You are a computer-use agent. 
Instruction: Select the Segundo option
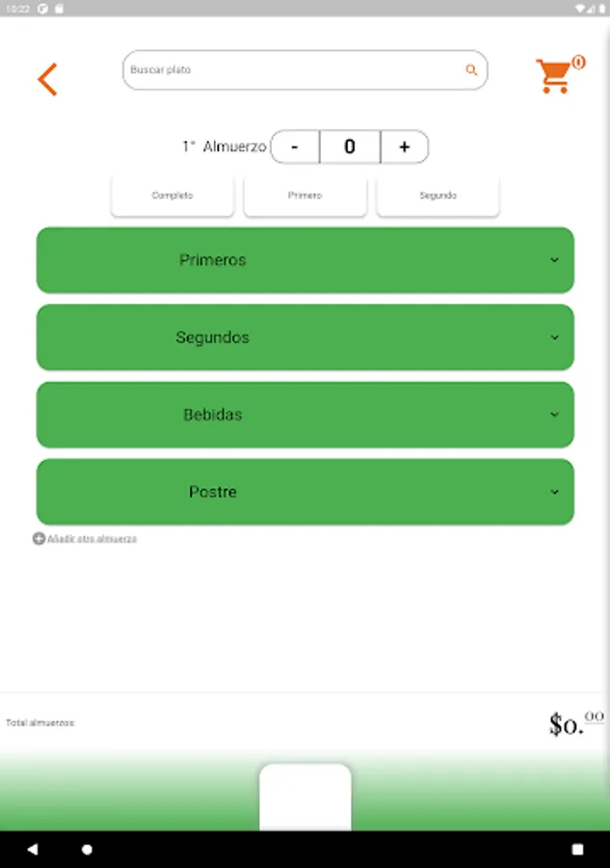tap(438, 196)
